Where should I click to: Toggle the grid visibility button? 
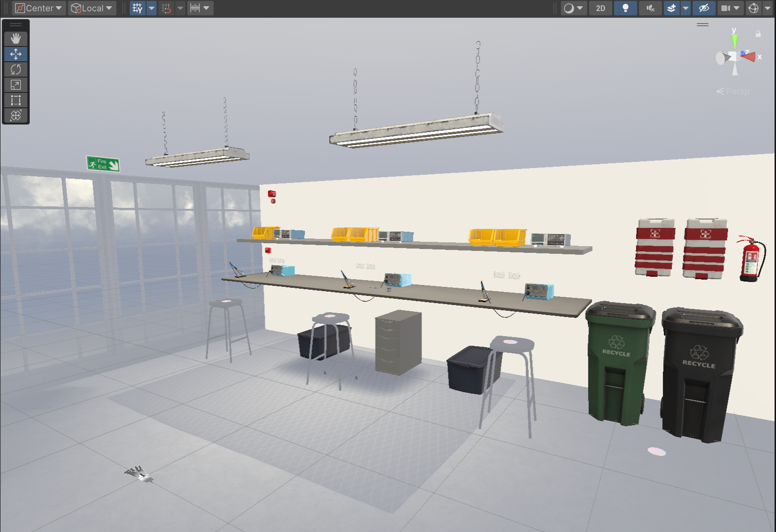[137, 8]
